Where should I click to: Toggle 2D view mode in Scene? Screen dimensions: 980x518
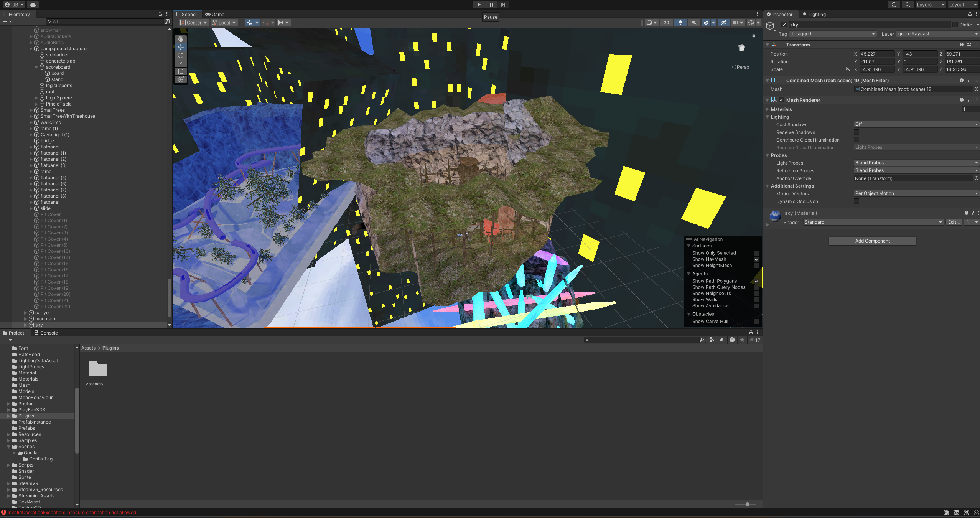coord(667,23)
